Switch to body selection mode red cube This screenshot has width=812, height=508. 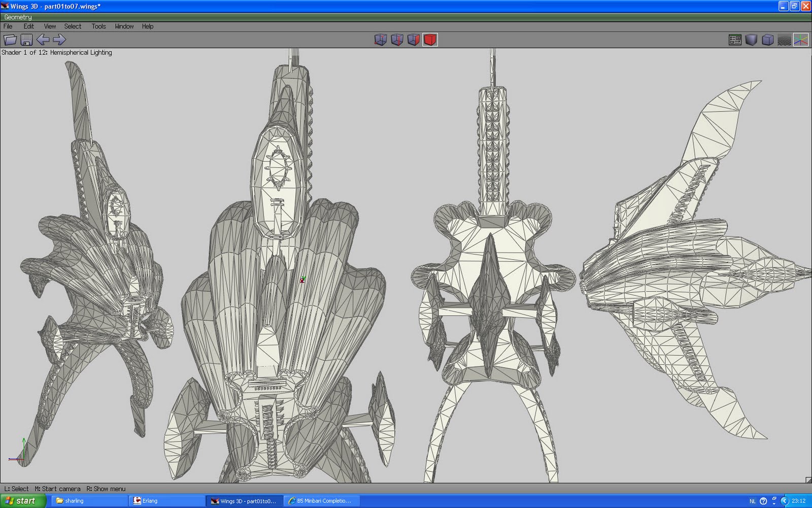430,40
